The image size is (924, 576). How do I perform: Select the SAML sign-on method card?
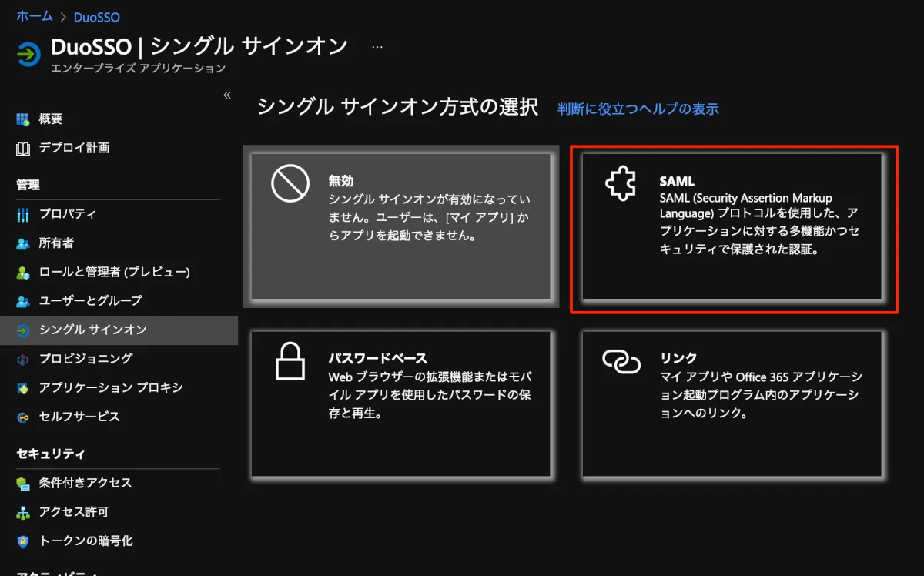[731, 226]
